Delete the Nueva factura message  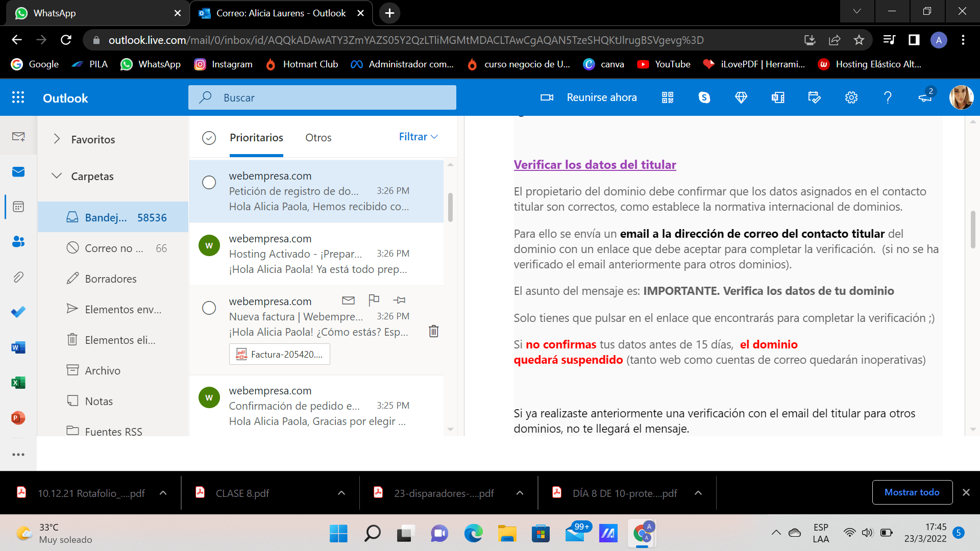(434, 331)
